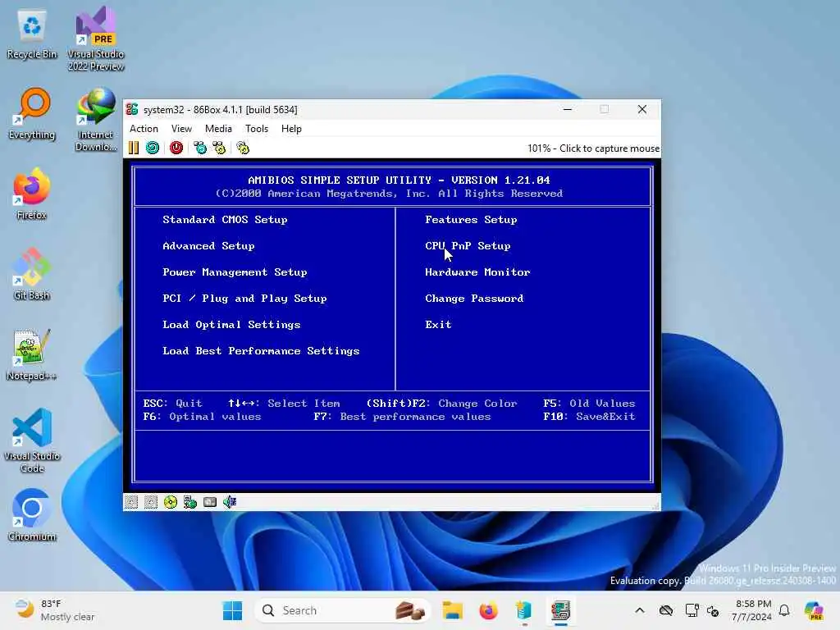Open the Windows Start menu

click(x=232, y=610)
